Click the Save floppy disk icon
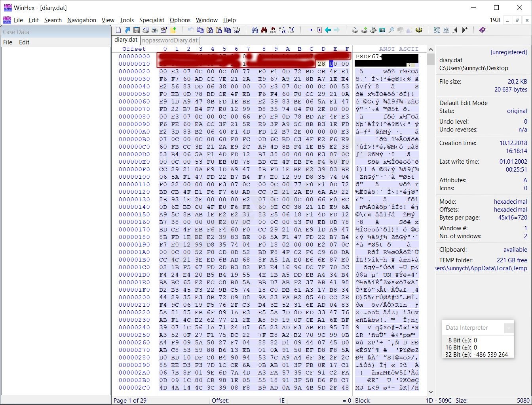The image size is (532, 405). pyautogui.click(x=136, y=30)
